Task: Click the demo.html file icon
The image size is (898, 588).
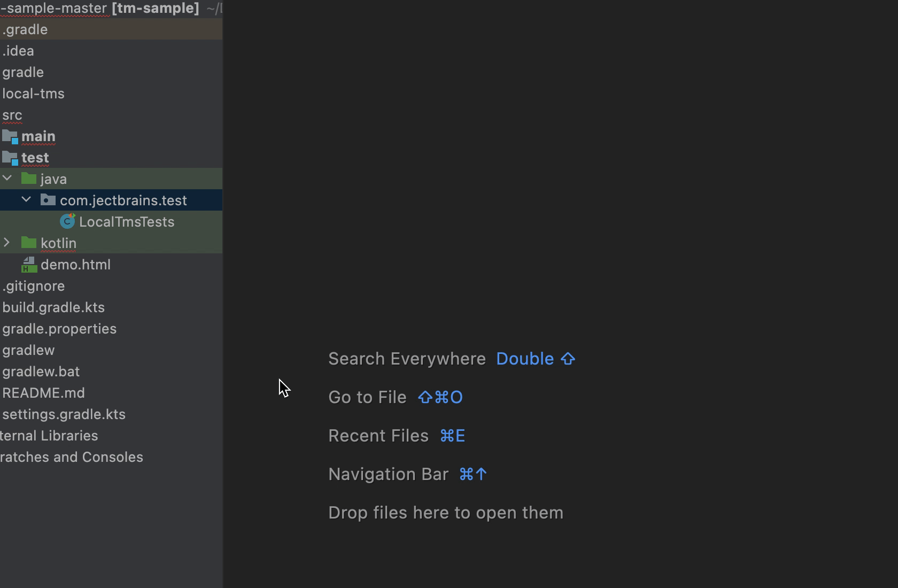Action: tap(29, 265)
